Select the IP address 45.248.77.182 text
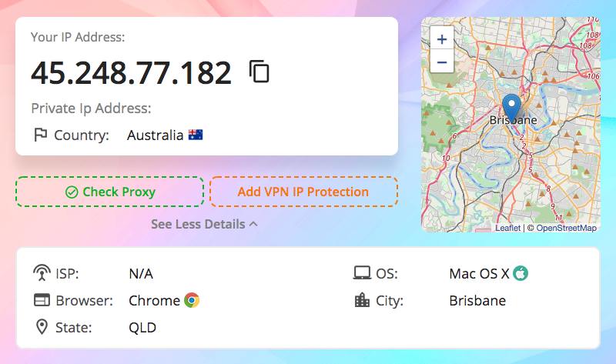Image resolution: width=616 pixels, height=364 pixels. [x=131, y=73]
